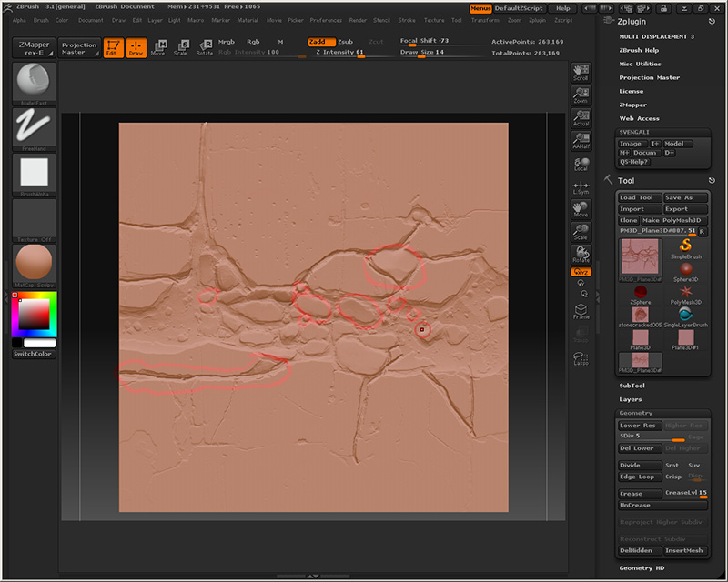Open the FreeHand stroke picker
The image size is (728, 582).
pyautogui.click(x=34, y=129)
